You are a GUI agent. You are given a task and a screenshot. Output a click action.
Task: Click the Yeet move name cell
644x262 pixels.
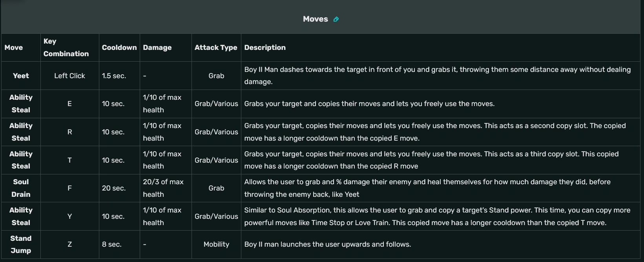point(21,76)
